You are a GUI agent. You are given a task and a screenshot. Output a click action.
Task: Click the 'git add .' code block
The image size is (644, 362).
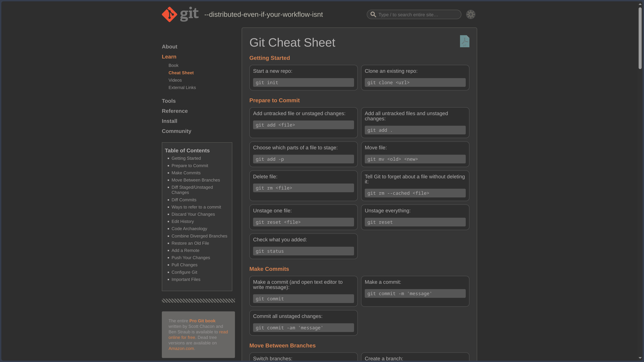pyautogui.click(x=415, y=130)
